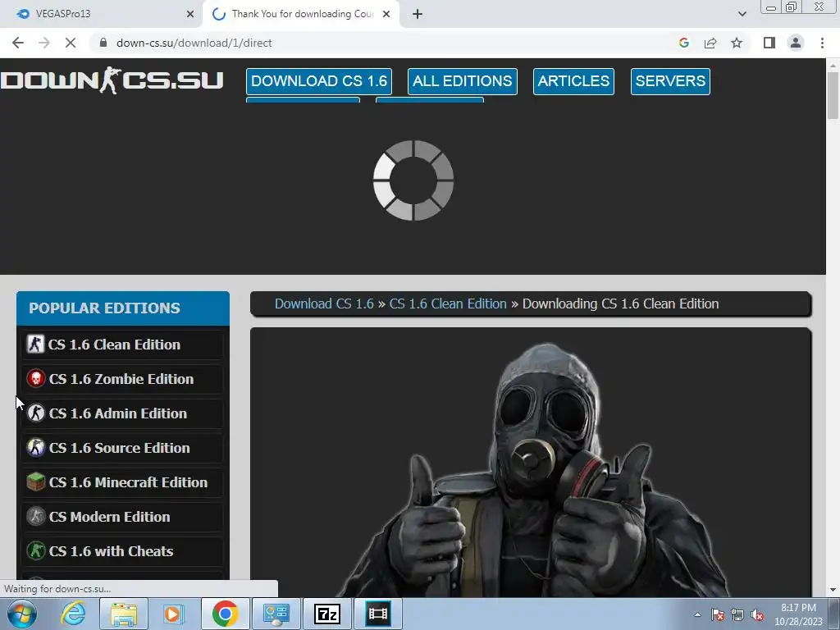Click the Source Edition round icon
840x630 pixels.
[x=35, y=447]
